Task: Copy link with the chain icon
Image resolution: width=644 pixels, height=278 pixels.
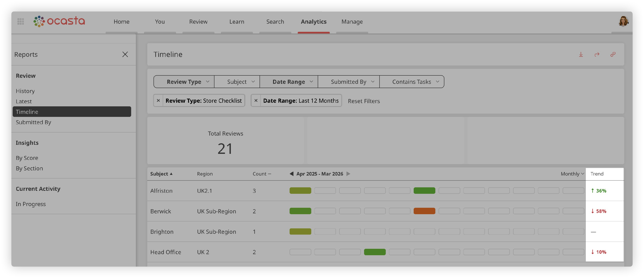Action: click(x=613, y=54)
